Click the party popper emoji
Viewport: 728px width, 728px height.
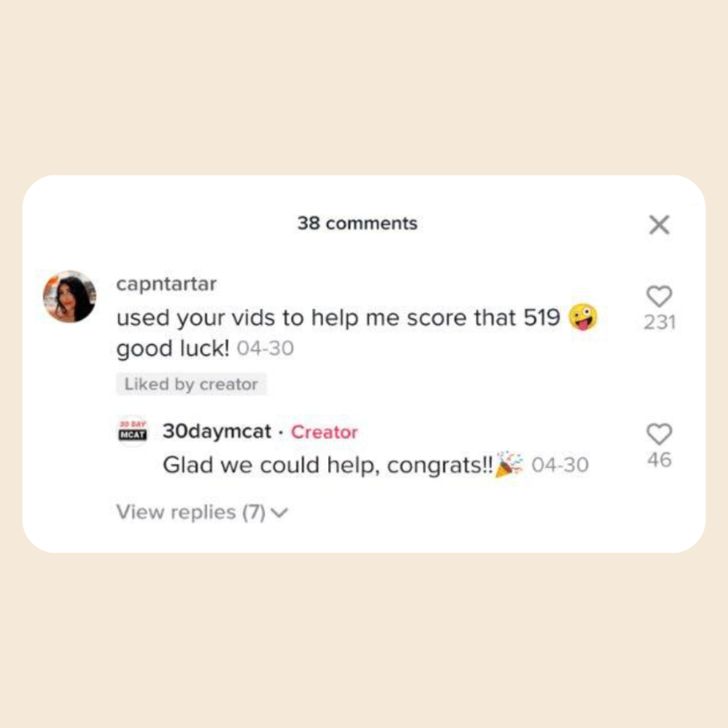tap(509, 464)
